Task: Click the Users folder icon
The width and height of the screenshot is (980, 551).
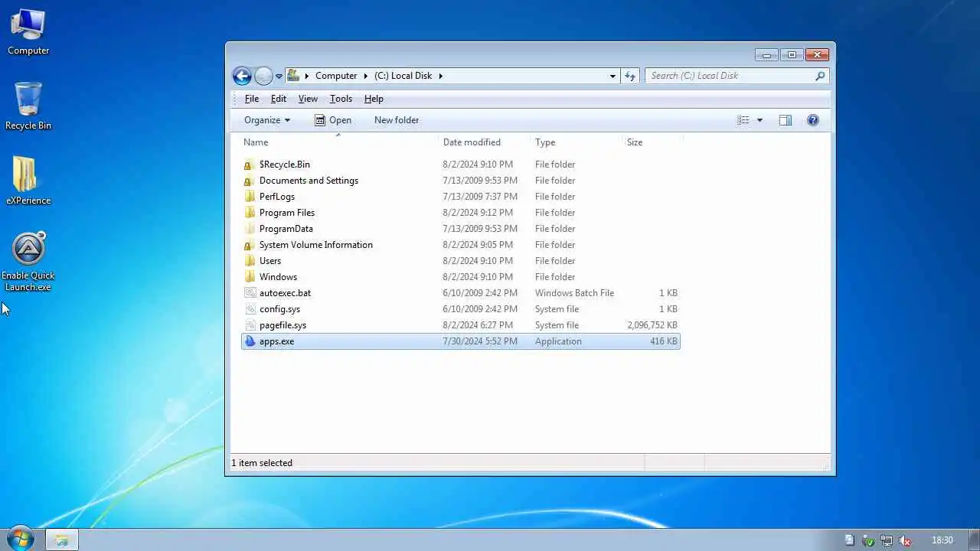Action: click(250, 261)
